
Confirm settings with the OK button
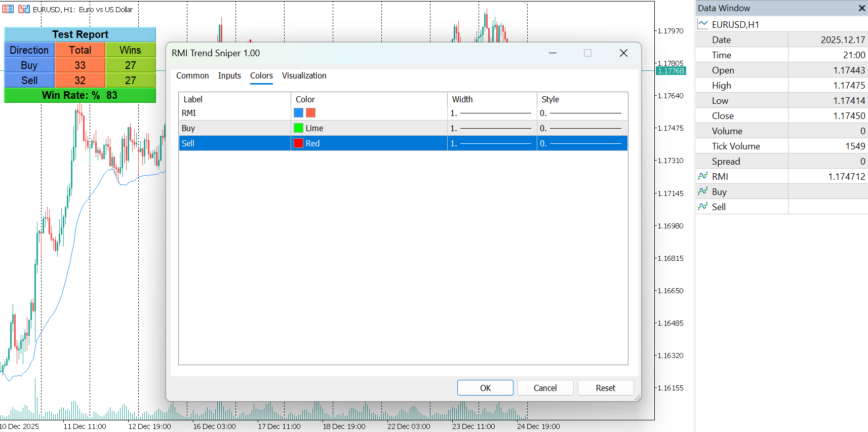[485, 388]
